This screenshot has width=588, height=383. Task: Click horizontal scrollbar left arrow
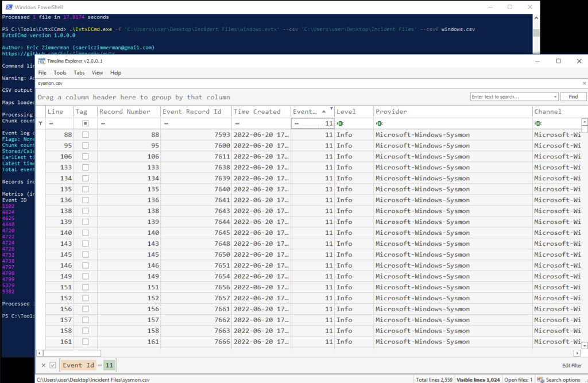(40, 353)
